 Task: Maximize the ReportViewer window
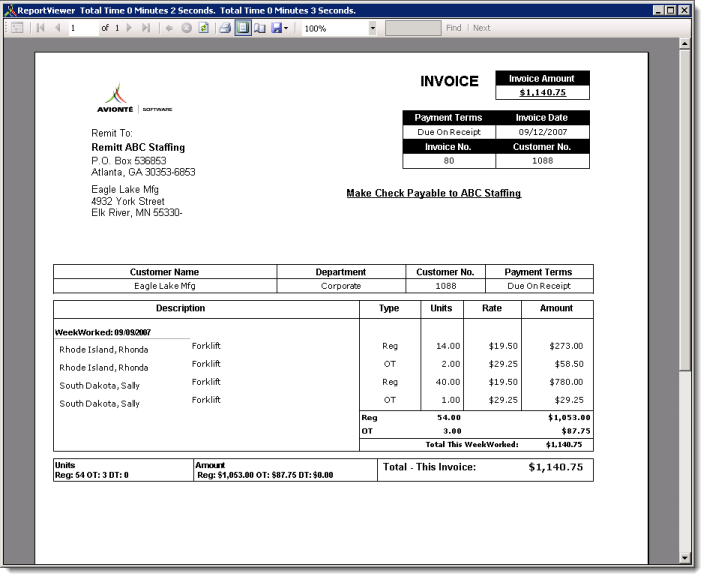point(671,10)
